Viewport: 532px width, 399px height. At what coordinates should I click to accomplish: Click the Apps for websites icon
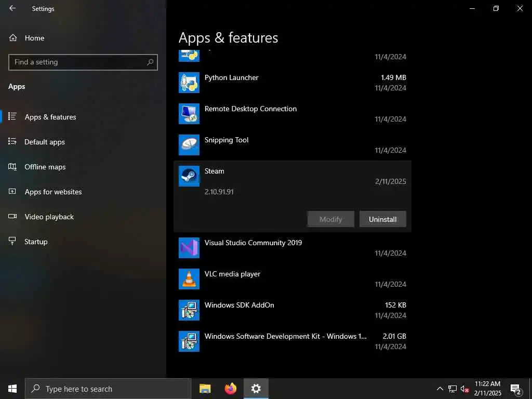coord(12,191)
